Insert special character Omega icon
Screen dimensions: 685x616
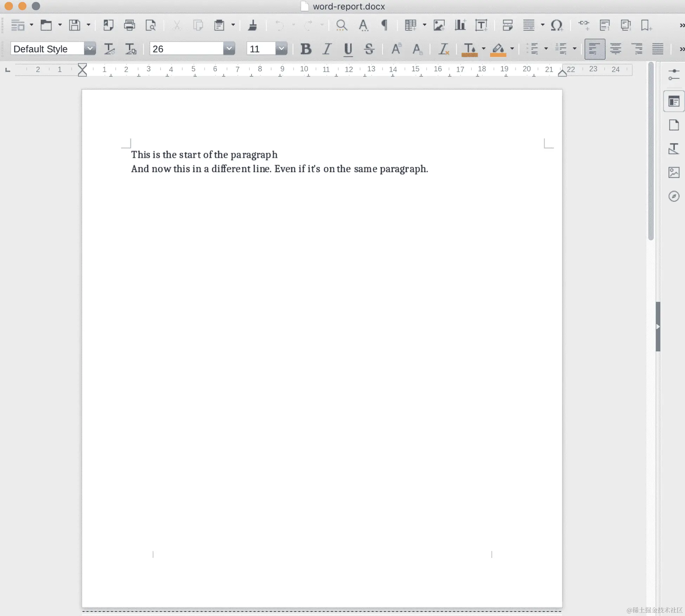pos(557,25)
